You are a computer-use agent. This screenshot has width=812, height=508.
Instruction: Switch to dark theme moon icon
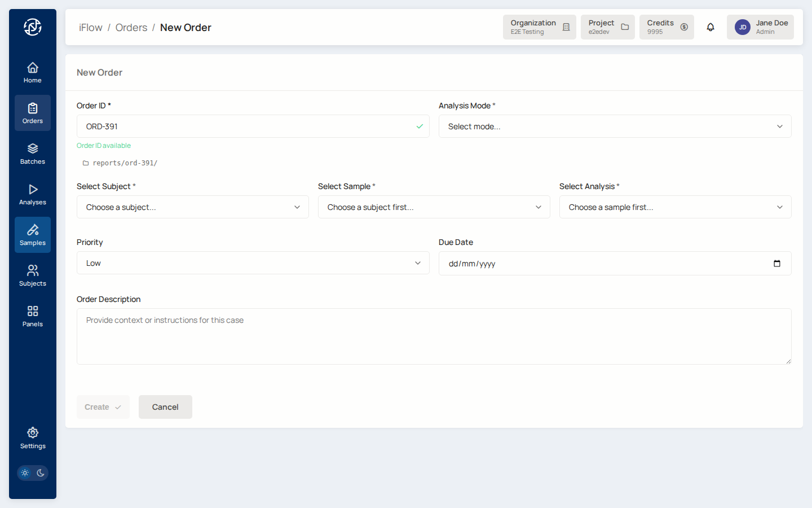coord(41,473)
